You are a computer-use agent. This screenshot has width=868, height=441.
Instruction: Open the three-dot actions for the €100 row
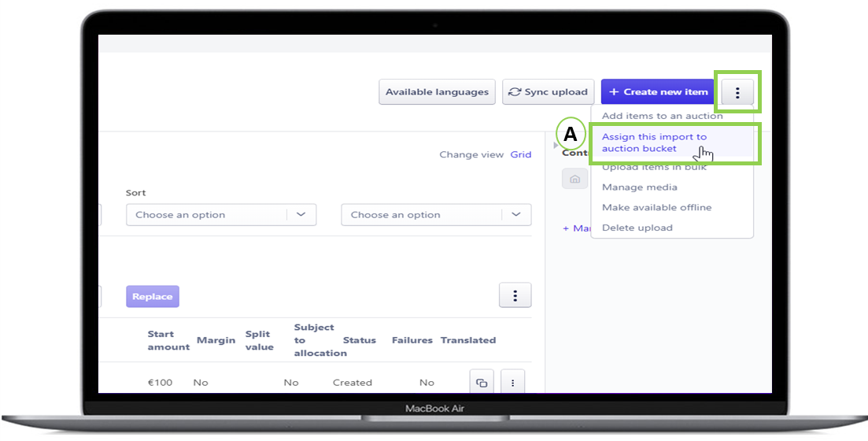pos(512,383)
